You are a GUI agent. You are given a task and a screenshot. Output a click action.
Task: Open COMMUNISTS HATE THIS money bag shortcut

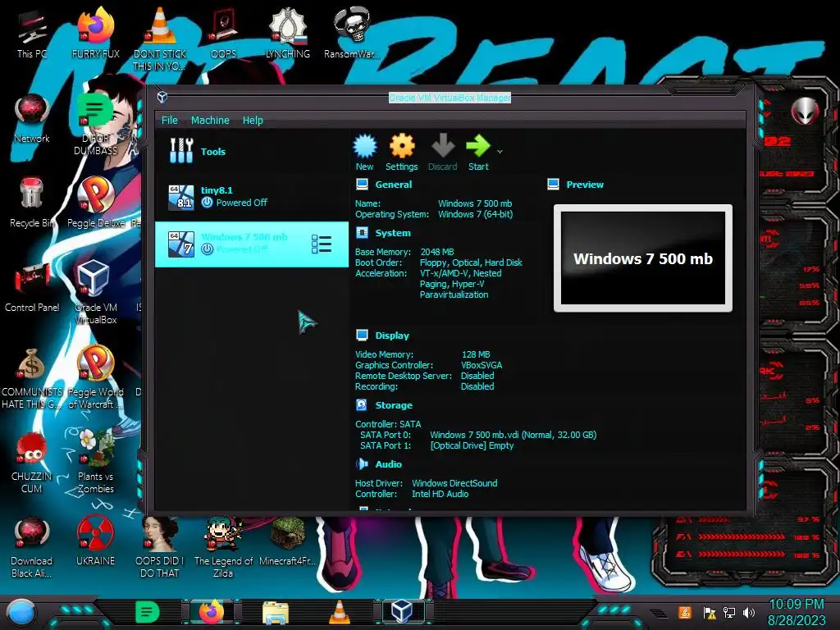coord(32,378)
